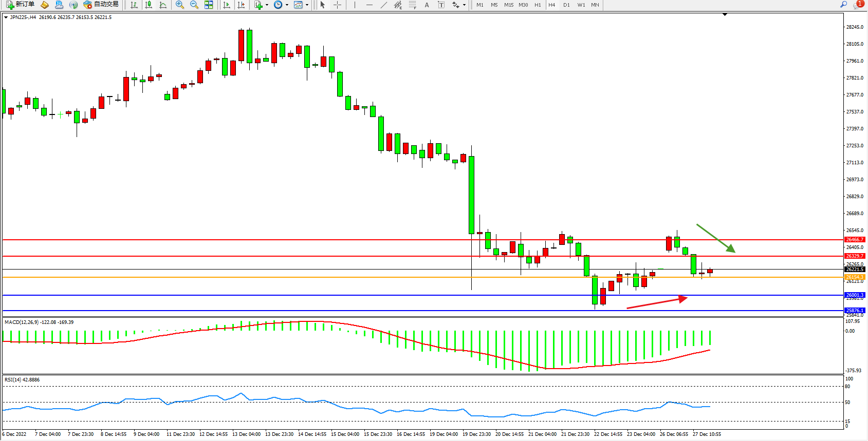Select the M15 timeframe

click(x=508, y=5)
